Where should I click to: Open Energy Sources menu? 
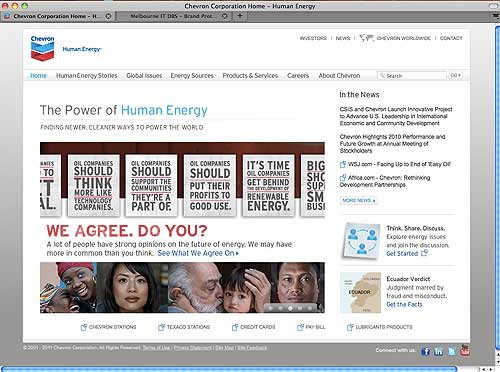tap(192, 76)
